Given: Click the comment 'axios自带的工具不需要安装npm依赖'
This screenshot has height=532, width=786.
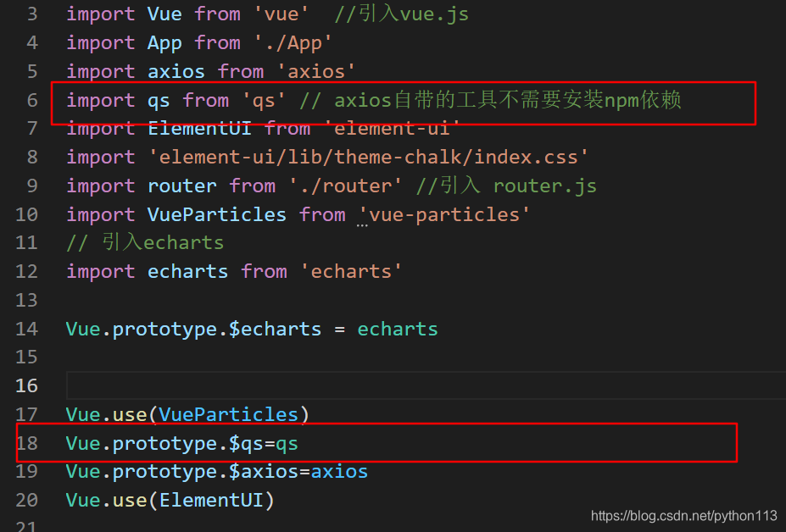Looking at the screenshot, I should (x=508, y=100).
